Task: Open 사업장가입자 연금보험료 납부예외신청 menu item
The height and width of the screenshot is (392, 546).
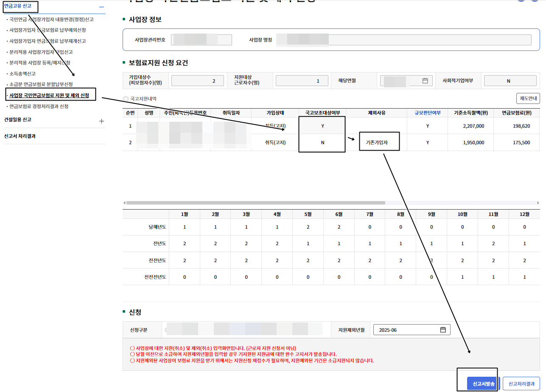Action: tap(48, 30)
